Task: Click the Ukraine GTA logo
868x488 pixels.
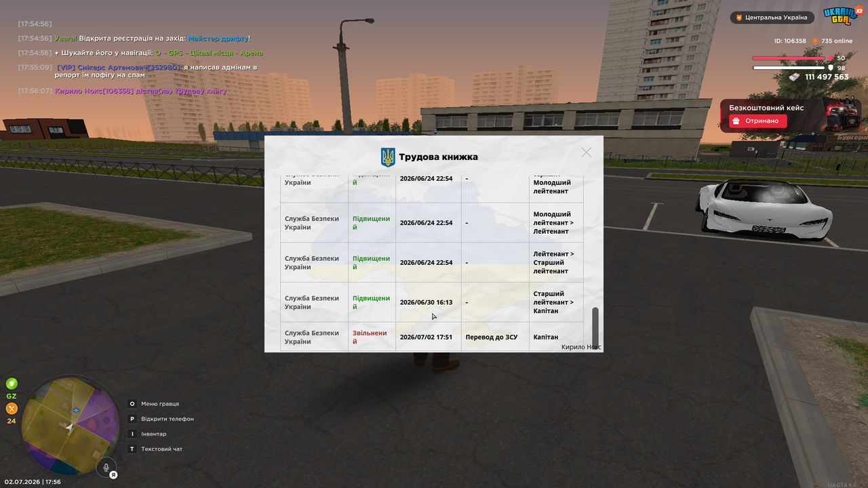Action: [840, 16]
